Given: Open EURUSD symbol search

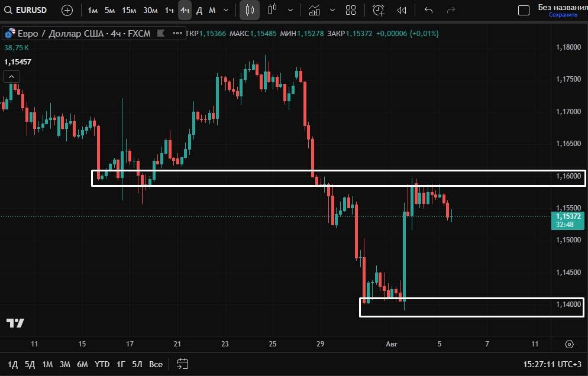Looking at the screenshot, I should point(27,10).
